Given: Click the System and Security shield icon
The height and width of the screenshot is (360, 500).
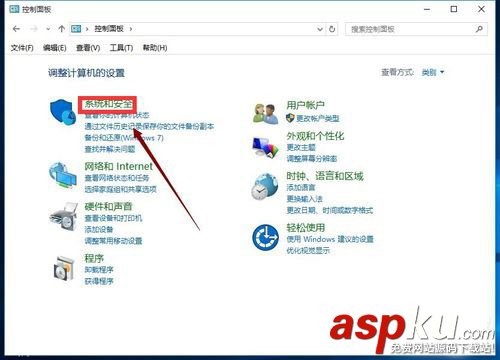Looking at the screenshot, I should (x=62, y=112).
